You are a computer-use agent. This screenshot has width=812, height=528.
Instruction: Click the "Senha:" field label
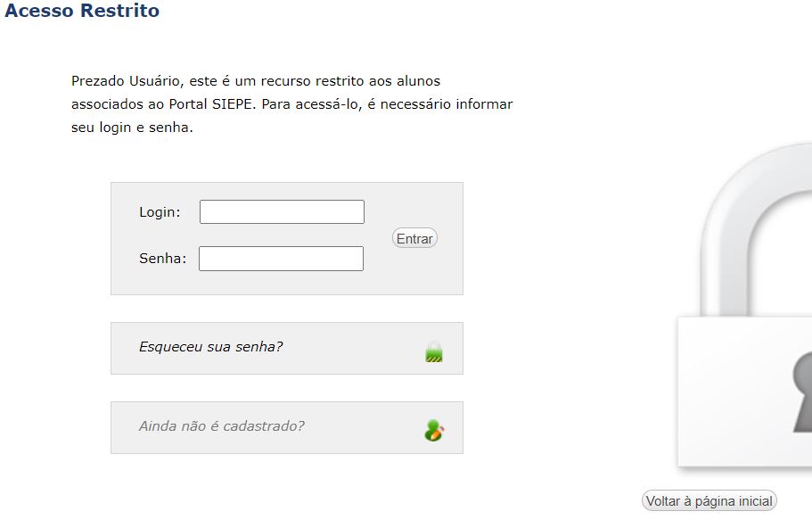pos(162,259)
